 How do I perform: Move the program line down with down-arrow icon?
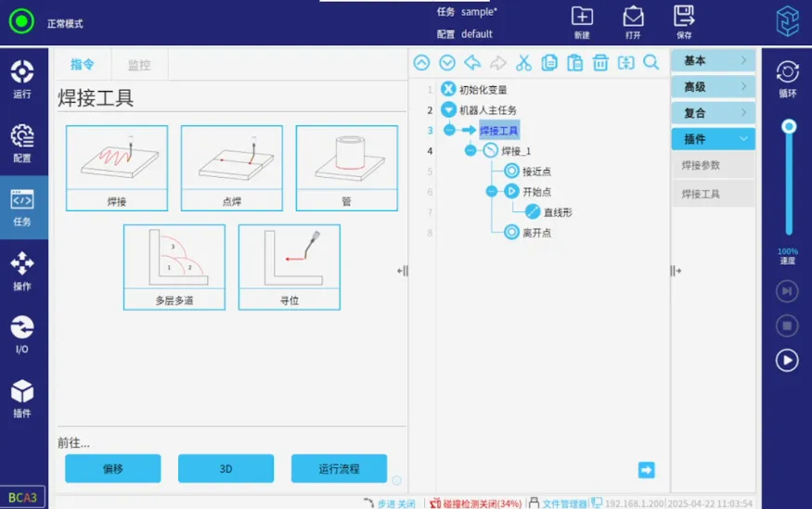pos(447,63)
